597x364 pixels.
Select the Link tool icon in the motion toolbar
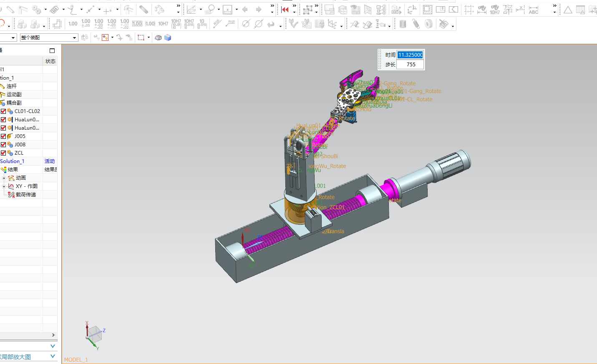pyautogui.click(x=10, y=9)
